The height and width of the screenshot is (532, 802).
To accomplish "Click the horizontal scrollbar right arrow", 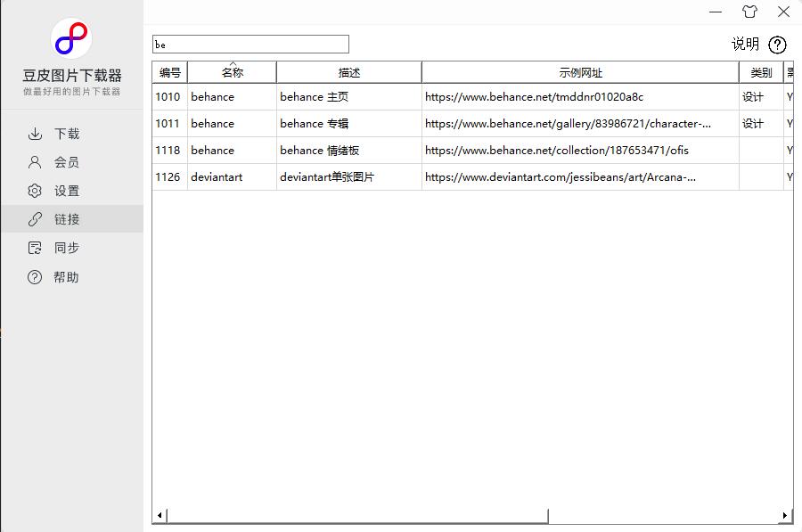I will pos(785,516).
